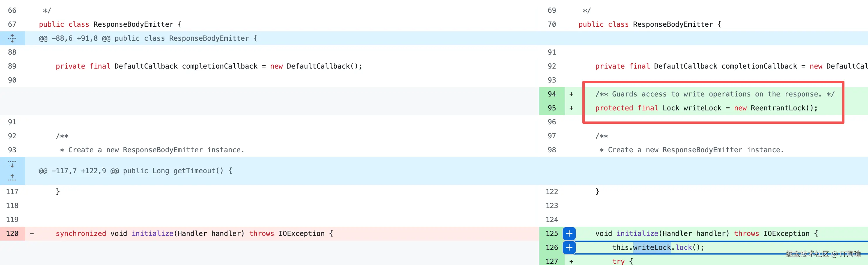Click right line number 125
Viewport: 868px width, 265px height.
point(552,233)
